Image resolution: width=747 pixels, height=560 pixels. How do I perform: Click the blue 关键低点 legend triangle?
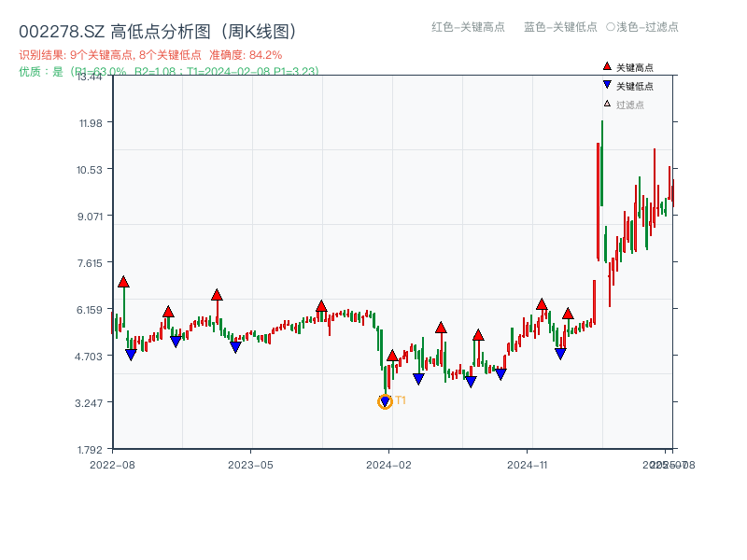click(607, 86)
